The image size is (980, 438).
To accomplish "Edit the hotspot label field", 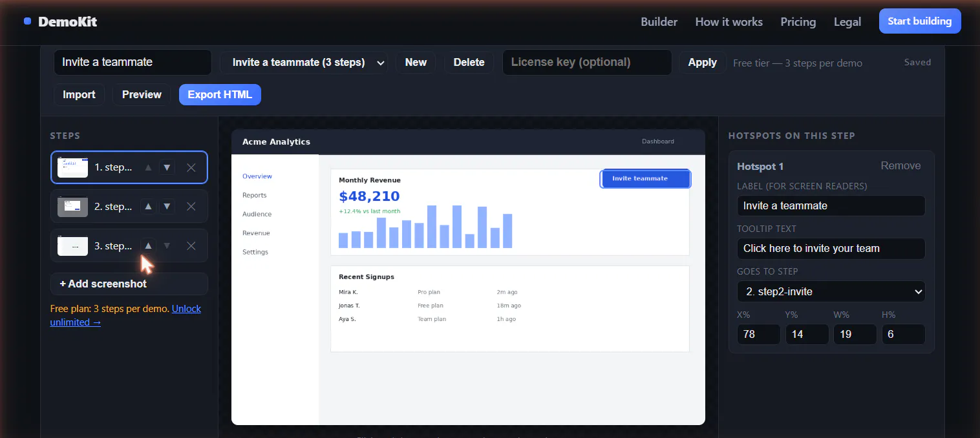I will coord(831,205).
